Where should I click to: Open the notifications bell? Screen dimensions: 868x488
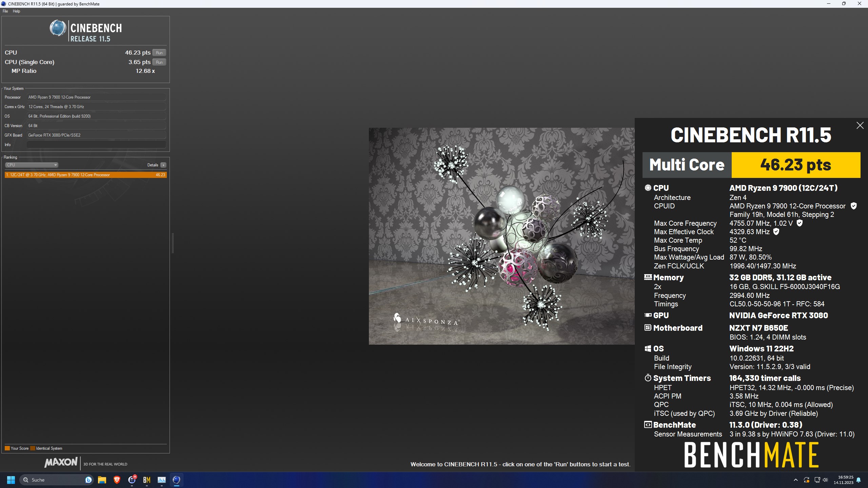859,480
